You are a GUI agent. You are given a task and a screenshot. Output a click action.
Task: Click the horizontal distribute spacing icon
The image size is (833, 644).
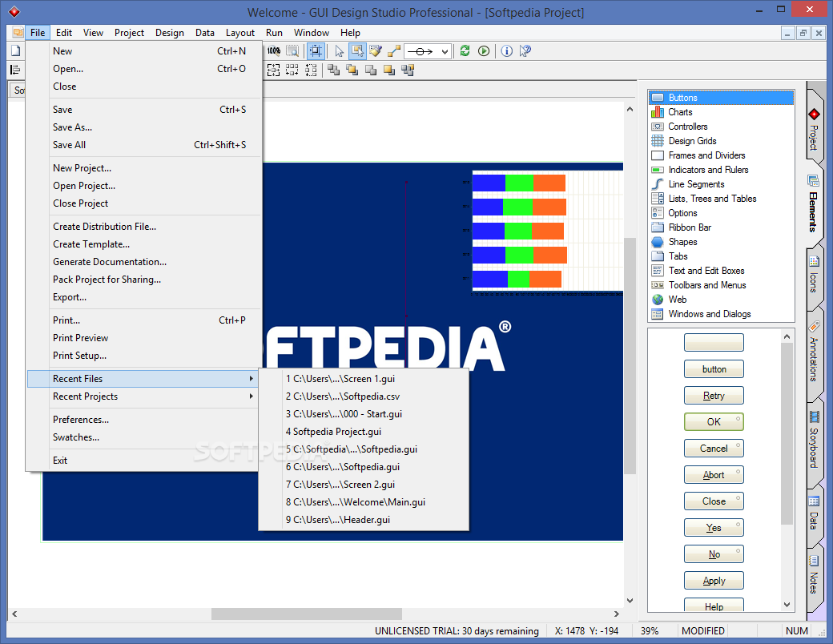[x=292, y=70]
